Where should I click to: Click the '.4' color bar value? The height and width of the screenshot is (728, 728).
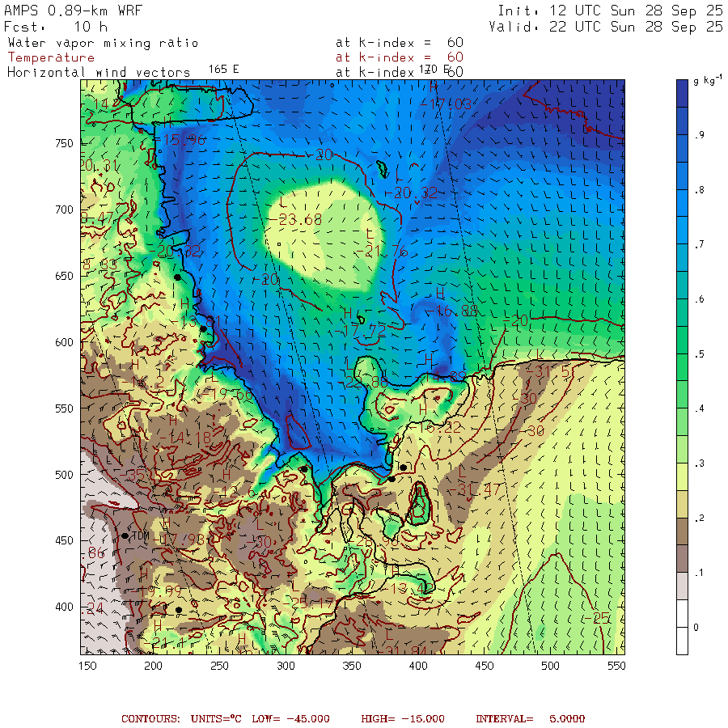[700, 408]
